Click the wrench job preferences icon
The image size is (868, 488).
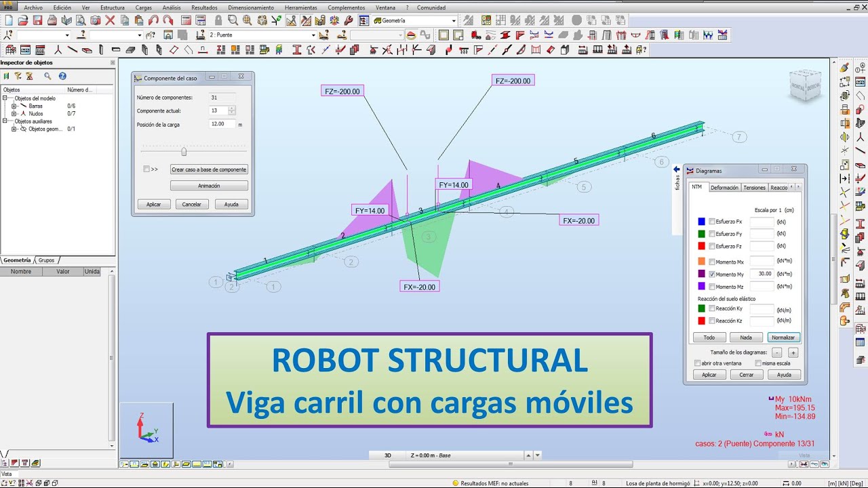click(349, 20)
